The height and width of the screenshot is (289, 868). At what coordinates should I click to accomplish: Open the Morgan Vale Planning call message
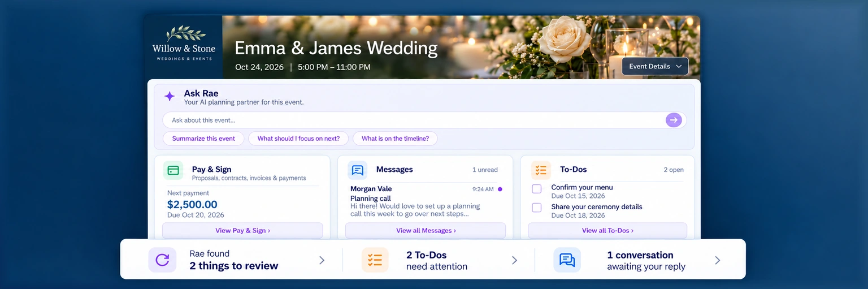click(426, 201)
